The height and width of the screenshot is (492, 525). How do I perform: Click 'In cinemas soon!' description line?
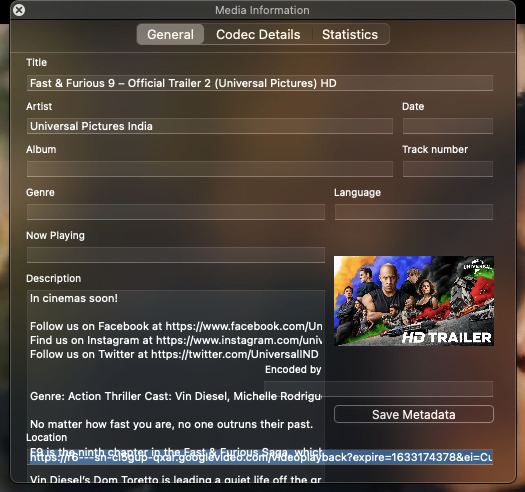coord(74,298)
